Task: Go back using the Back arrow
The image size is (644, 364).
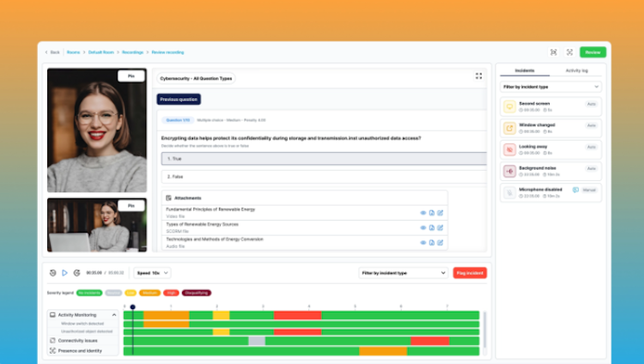Action: [52, 52]
